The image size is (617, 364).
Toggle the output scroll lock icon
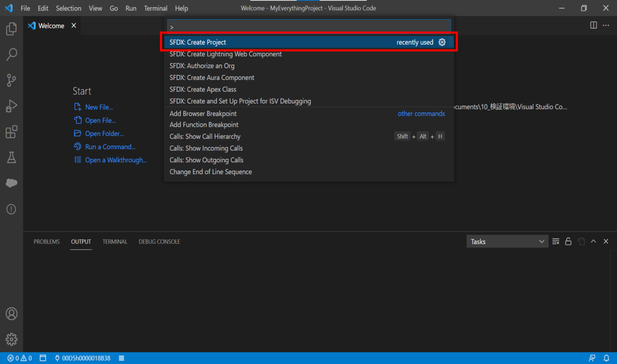568,241
